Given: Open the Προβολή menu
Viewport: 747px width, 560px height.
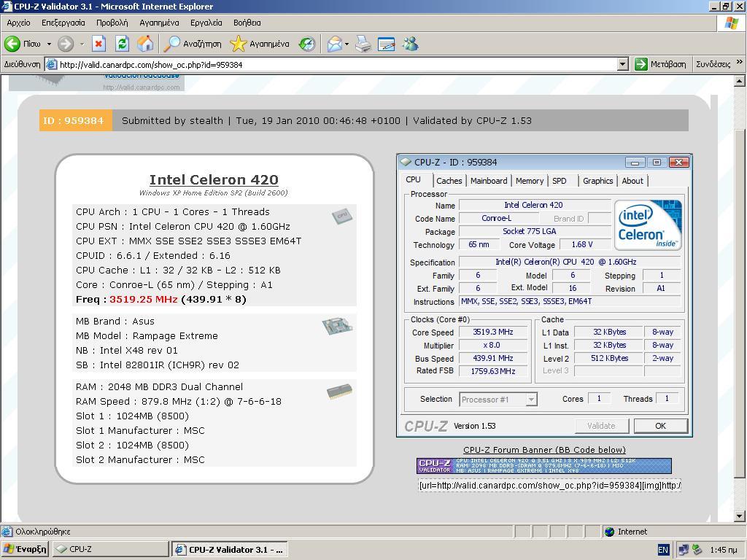Looking at the screenshot, I should [112, 23].
